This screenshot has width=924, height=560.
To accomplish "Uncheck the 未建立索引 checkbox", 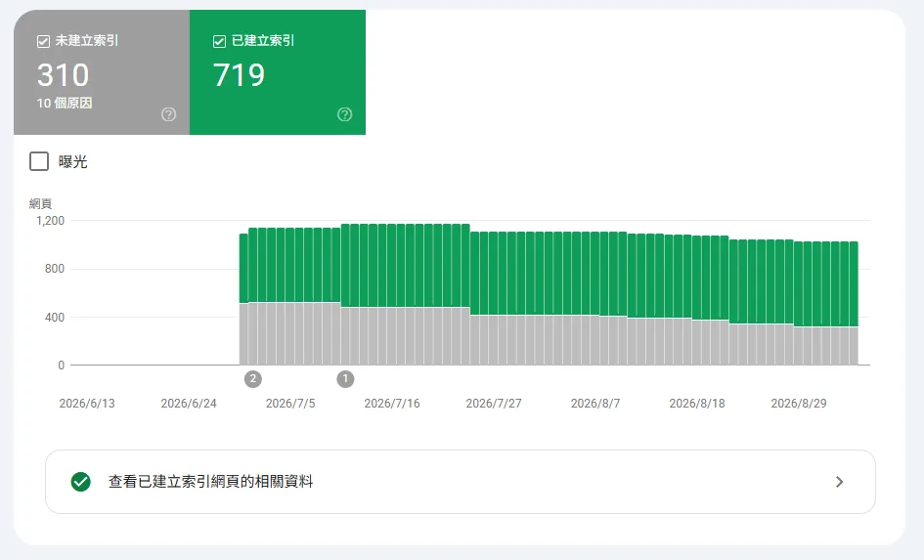I will click(x=43, y=41).
